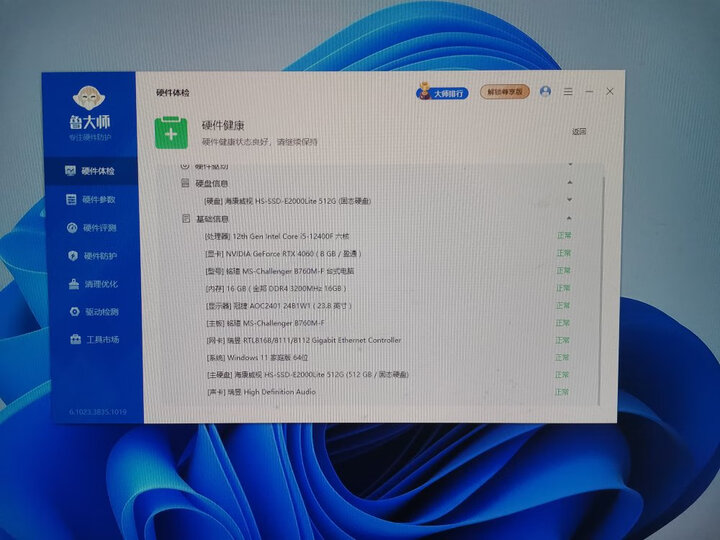Click the 返回 link
Screen dimensions: 720x540
click(579, 132)
